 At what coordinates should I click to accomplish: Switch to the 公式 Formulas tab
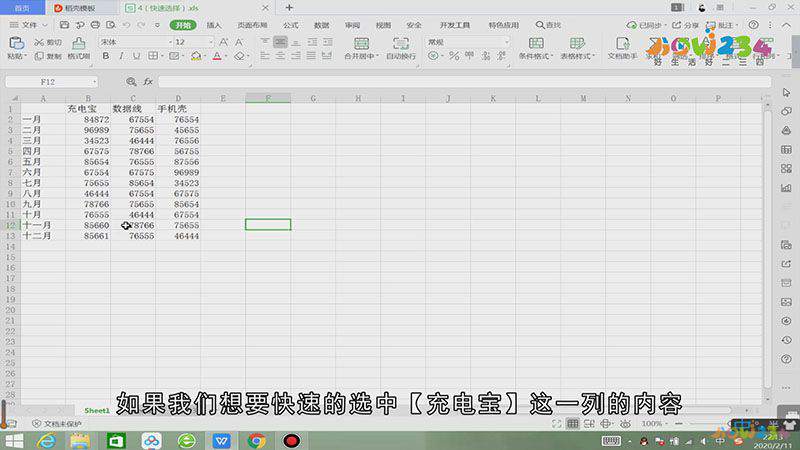pos(290,25)
